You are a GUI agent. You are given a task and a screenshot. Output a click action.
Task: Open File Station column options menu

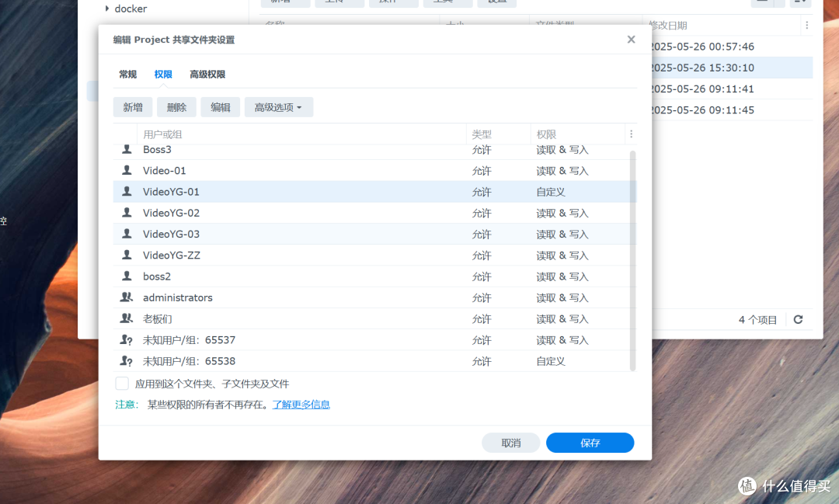point(807,25)
